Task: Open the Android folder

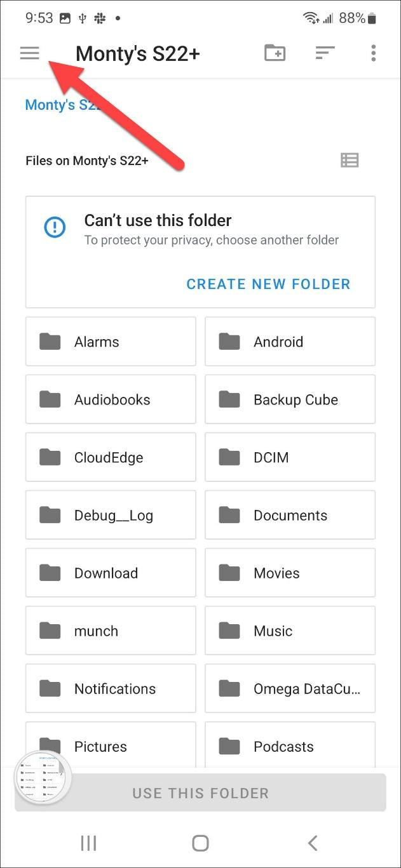Action: point(290,342)
